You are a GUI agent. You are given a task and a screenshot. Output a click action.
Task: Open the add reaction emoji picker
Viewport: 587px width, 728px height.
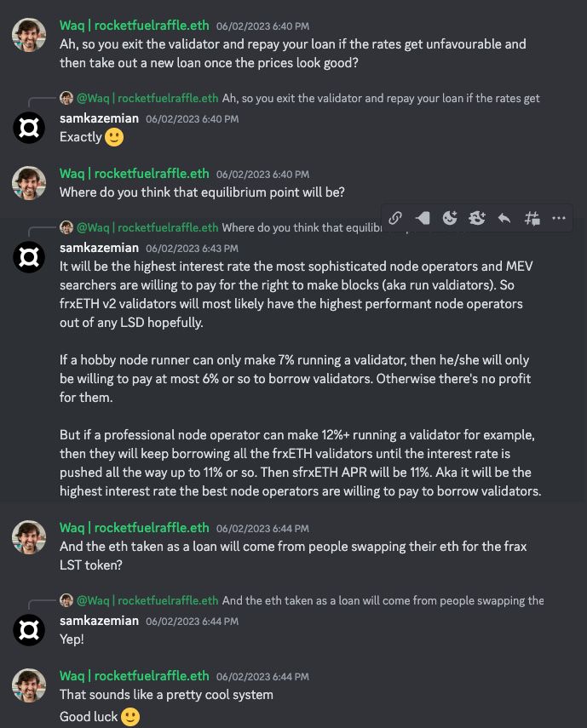(450, 218)
